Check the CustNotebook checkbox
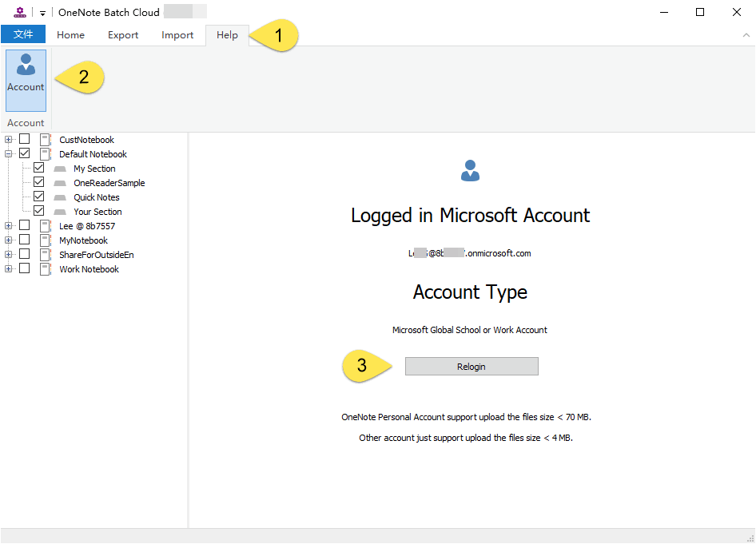The image size is (756, 544). tap(25, 138)
